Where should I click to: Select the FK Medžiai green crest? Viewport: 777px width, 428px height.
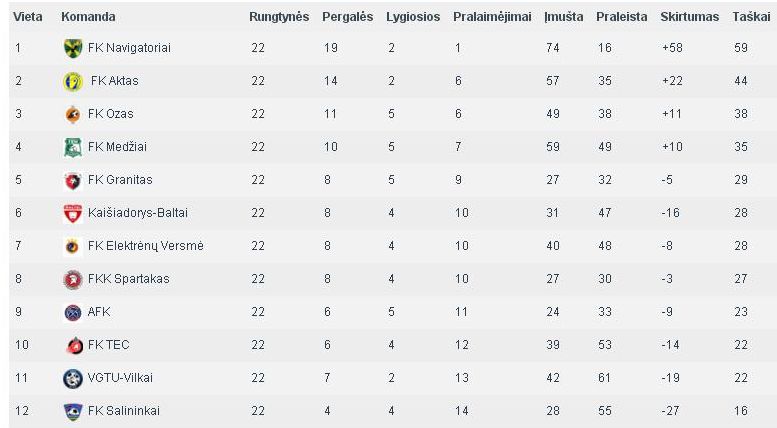coord(73,147)
